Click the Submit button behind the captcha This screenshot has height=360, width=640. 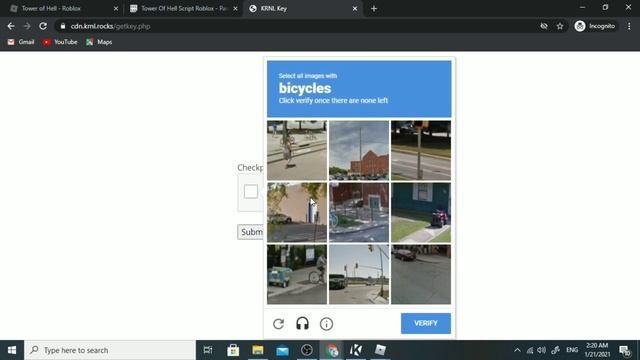coord(250,232)
